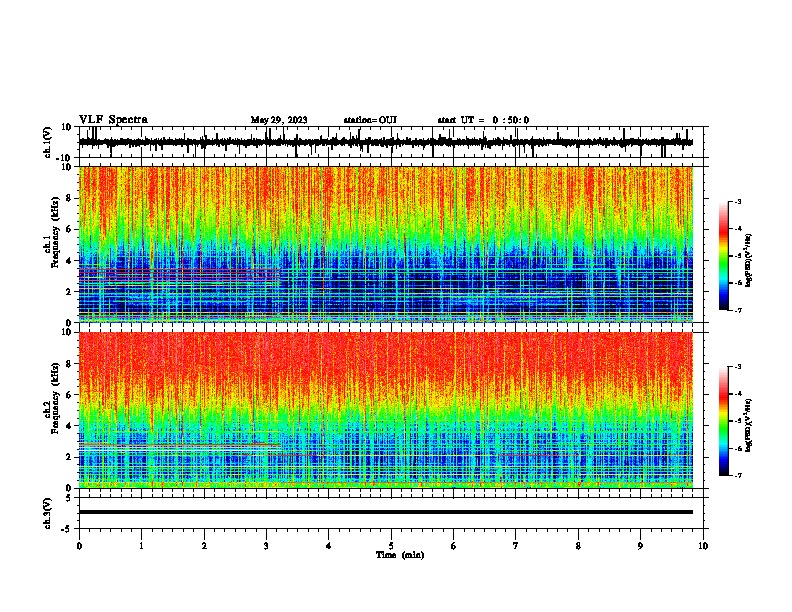
Task: Click the ch.2 color scale bar
Action: coord(723,421)
